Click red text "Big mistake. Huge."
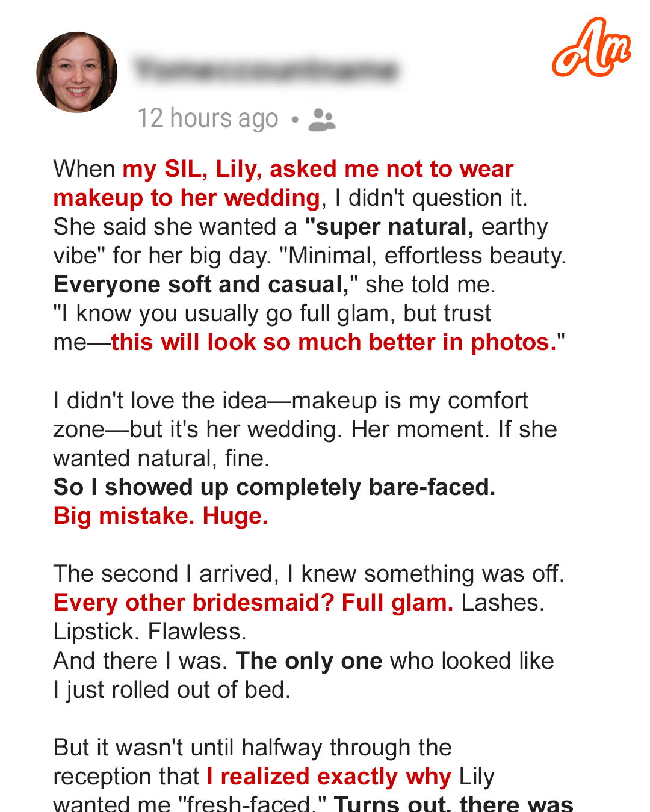 click(x=161, y=516)
